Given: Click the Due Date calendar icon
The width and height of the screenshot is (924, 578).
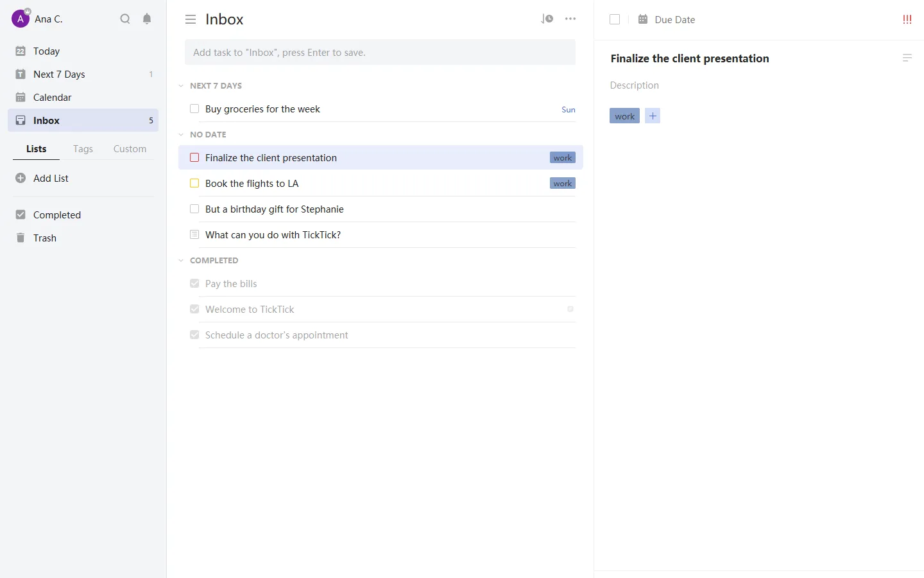Looking at the screenshot, I should (643, 19).
